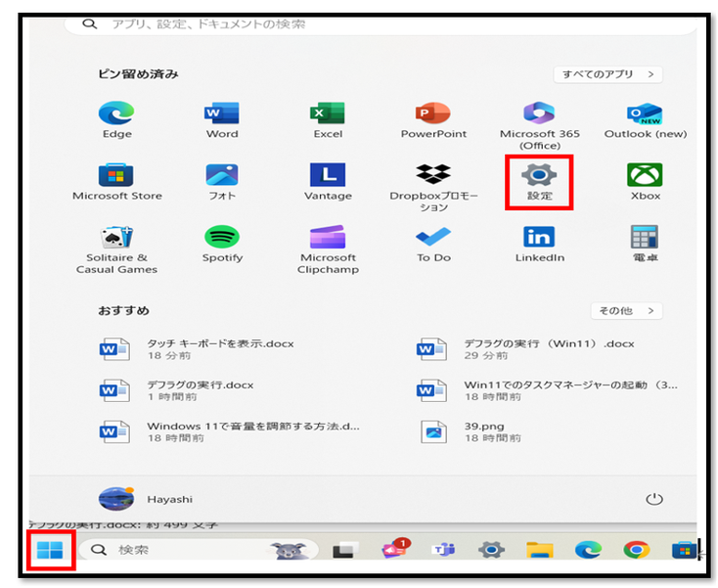Viewport: 718px width, 588px height.
Task: Open Outlook (new) pinned app
Action: coord(646,120)
